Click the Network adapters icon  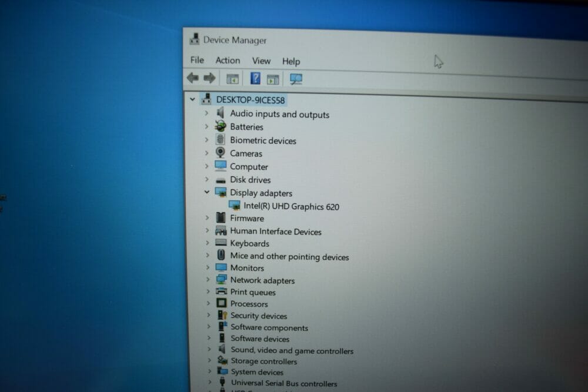point(222,279)
